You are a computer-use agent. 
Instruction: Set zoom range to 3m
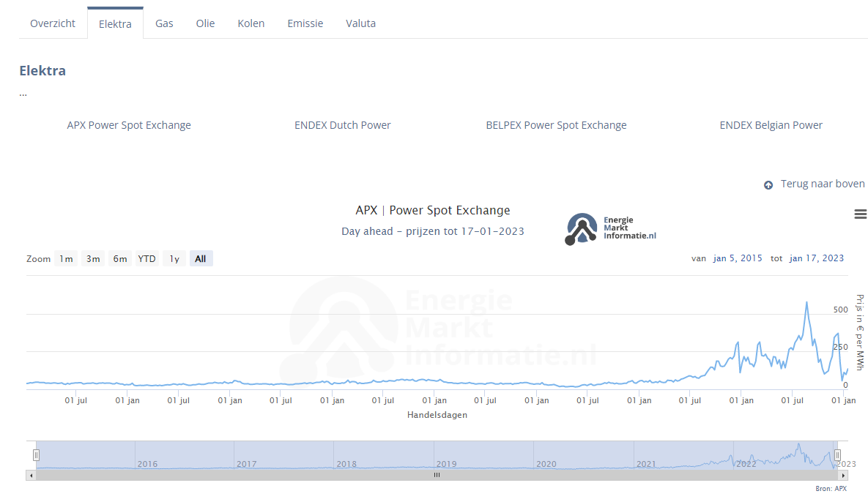click(93, 259)
